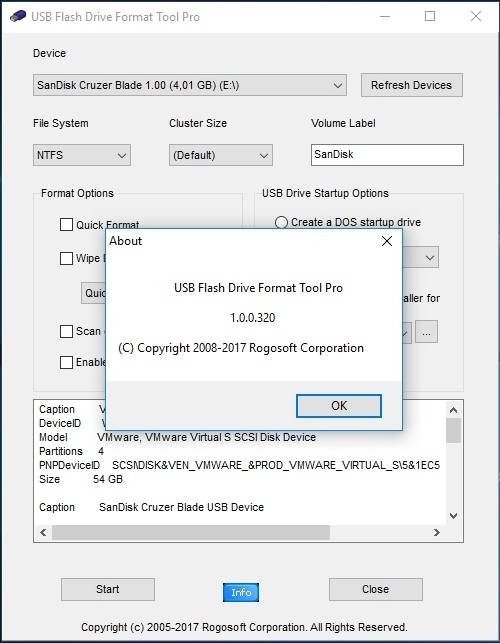
Task: Minimize the USB Flash Drive Format Tool window
Action: click(x=385, y=16)
